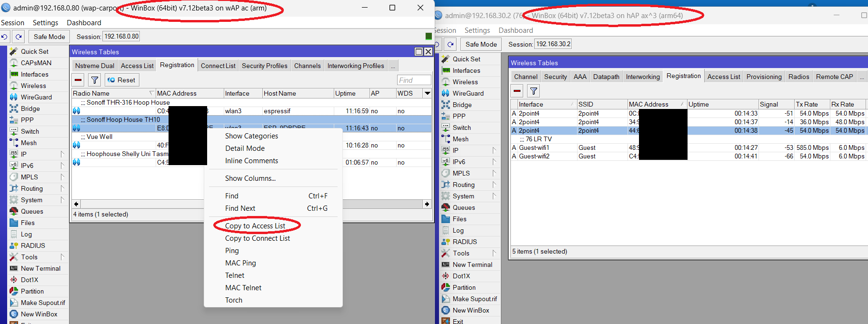
Task: Select the Guest-wifi2 row in right table
Action: pos(689,156)
